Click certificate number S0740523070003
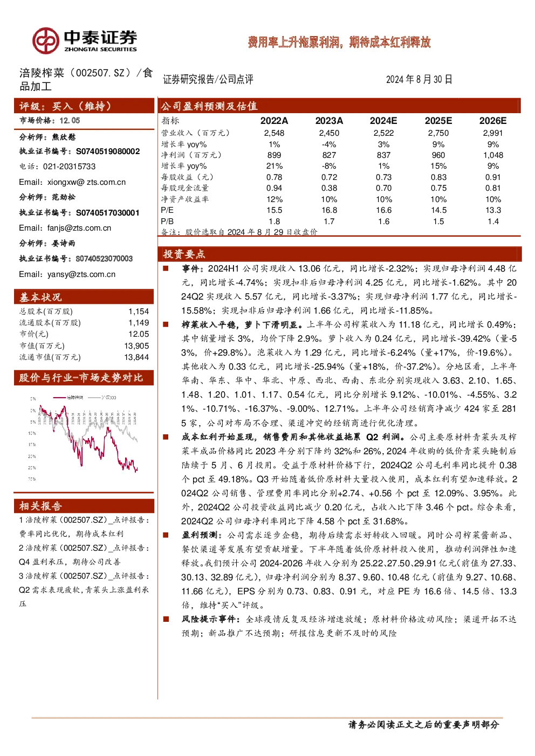 (104, 259)
